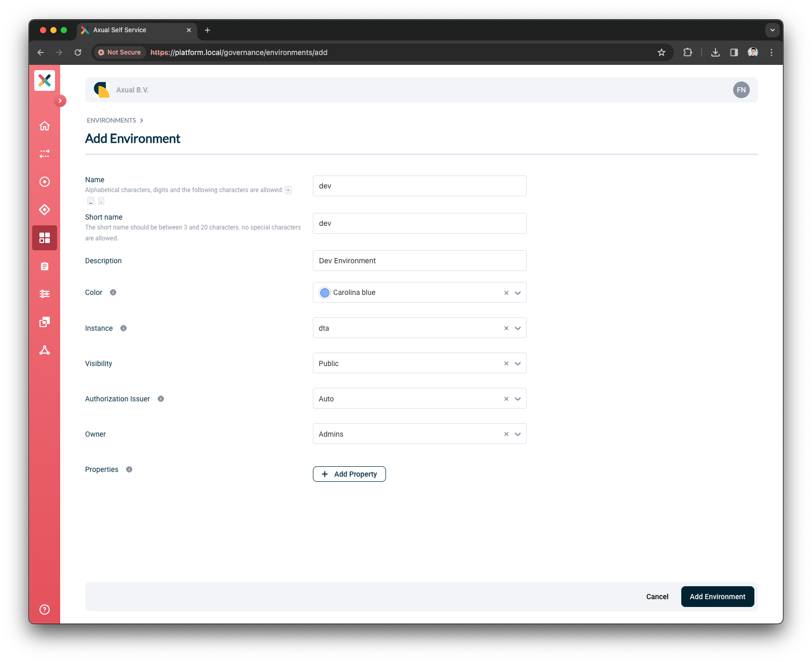Open the Home sidebar icon
The image size is (812, 662).
click(x=45, y=126)
